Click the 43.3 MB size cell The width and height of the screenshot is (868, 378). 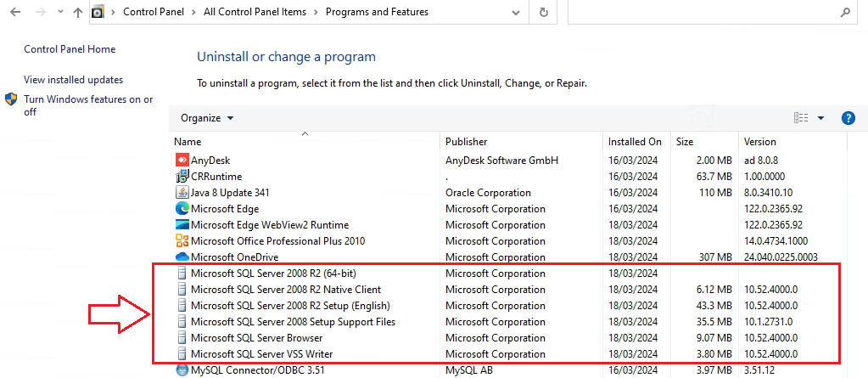(714, 306)
